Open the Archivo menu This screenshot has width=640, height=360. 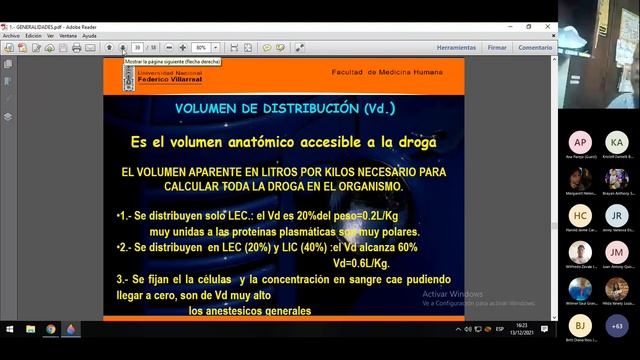coord(11,36)
